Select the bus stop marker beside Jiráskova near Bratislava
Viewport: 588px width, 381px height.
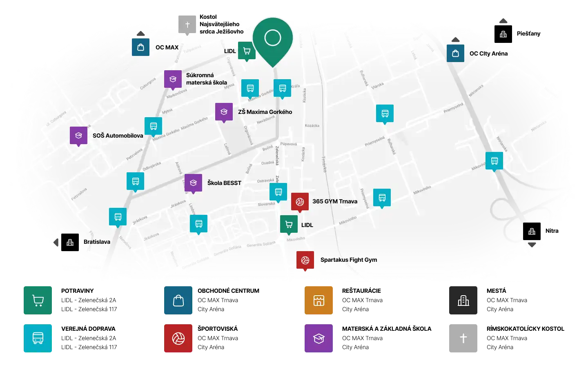coord(118,217)
